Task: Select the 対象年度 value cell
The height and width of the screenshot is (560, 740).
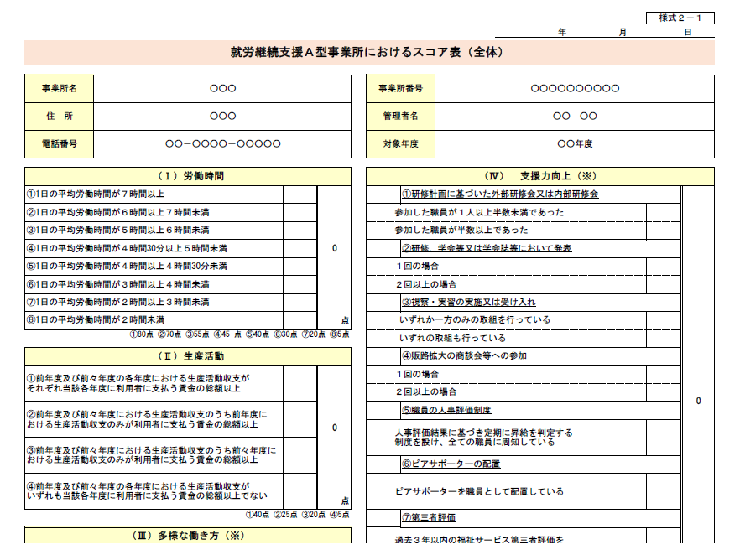Action: 575,143
